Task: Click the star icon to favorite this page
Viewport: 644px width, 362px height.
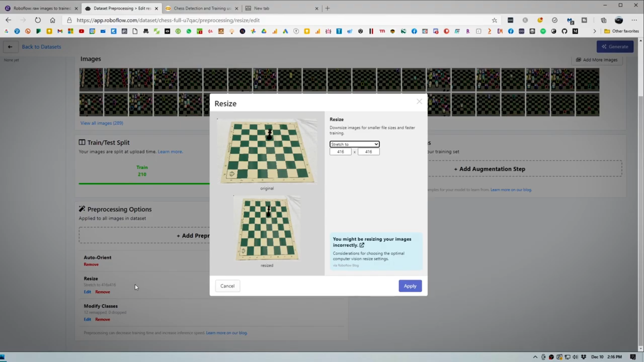Action: [x=494, y=20]
